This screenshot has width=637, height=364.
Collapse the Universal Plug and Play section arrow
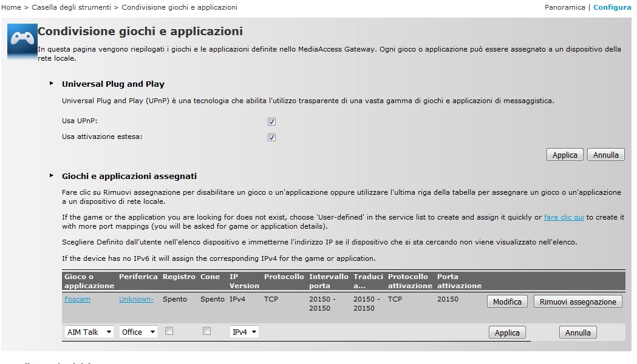(52, 83)
